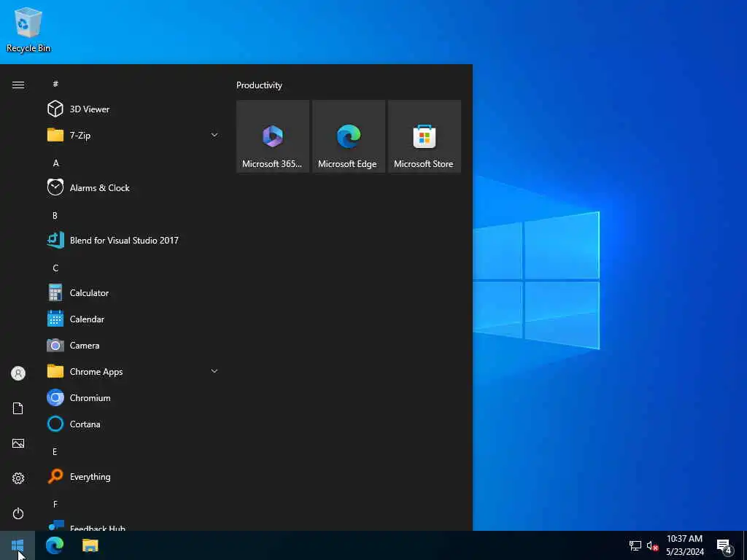
Task: Open 3D Viewer from the app list
Action: [133, 109]
